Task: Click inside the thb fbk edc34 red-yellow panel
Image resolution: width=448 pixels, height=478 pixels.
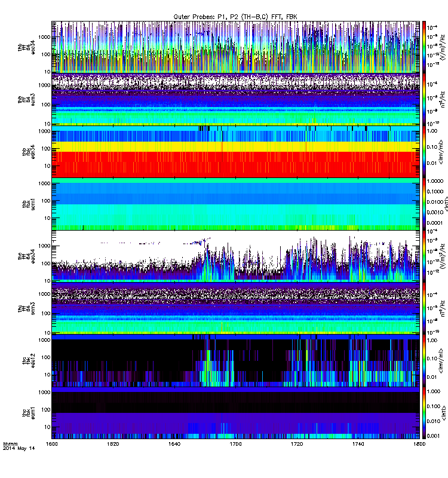Action: (235, 152)
